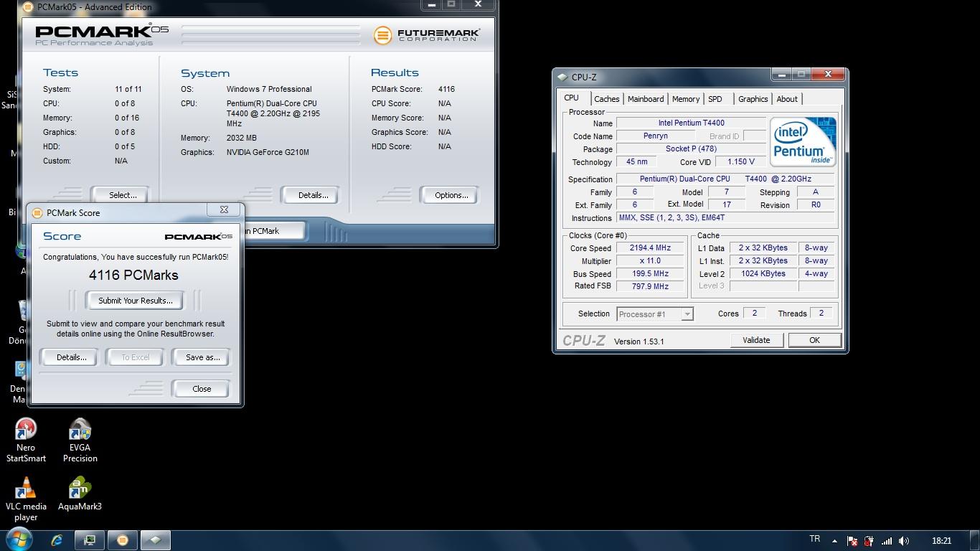This screenshot has height=551, width=980.
Task: Click the Core Speed value 2194.4 MHz
Action: [649, 248]
